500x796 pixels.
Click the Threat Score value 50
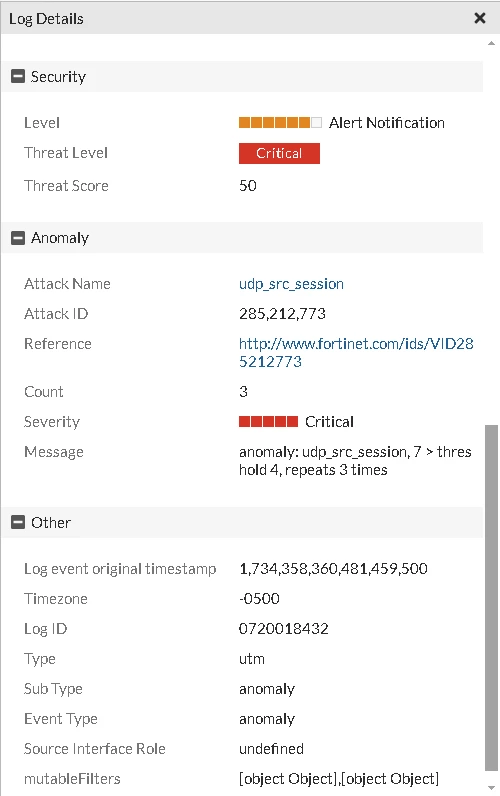tap(248, 185)
